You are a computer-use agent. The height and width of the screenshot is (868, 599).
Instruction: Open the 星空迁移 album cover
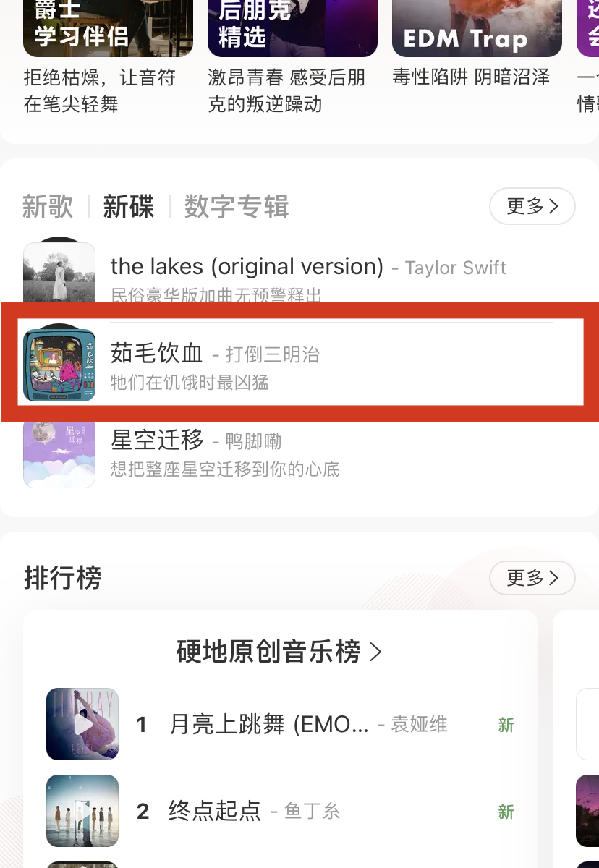coord(59,452)
